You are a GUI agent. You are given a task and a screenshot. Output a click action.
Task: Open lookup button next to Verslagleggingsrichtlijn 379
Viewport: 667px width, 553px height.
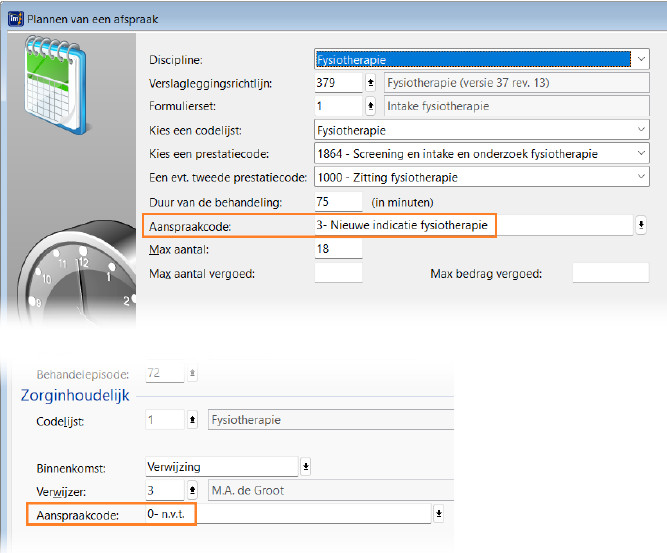371,83
